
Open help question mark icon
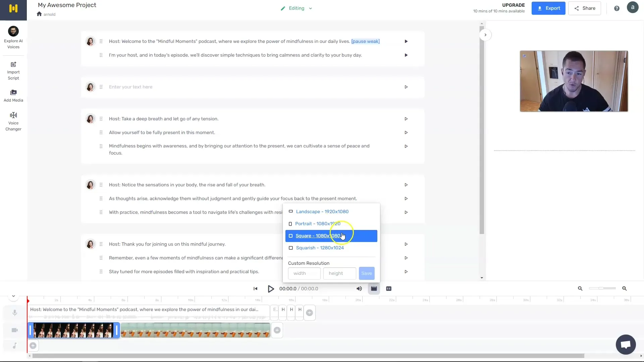pyautogui.click(x=616, y=8)
